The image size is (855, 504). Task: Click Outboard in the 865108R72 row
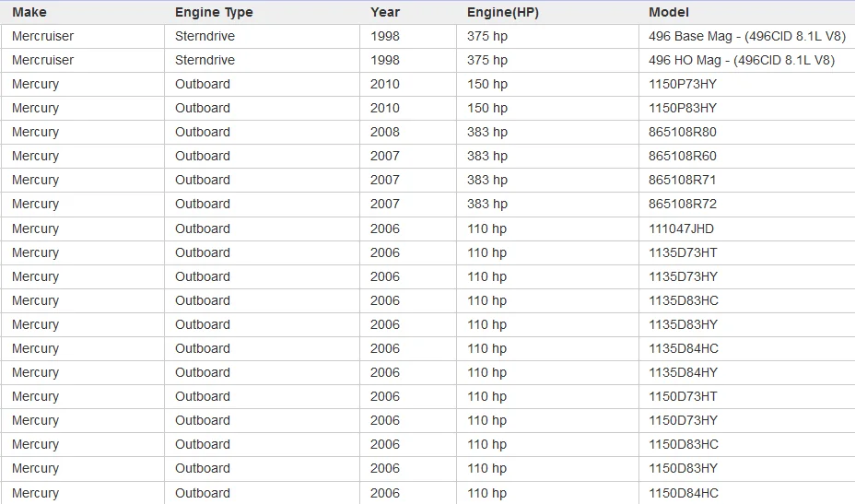203,204
